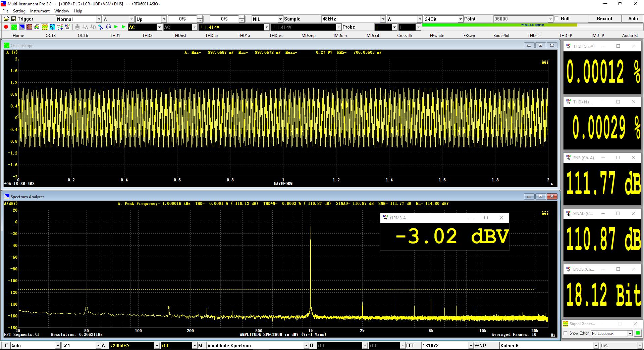The width and height of the screenshot is (644, 350).
Task: Open the Instrument menu
Action: (40, 11)
